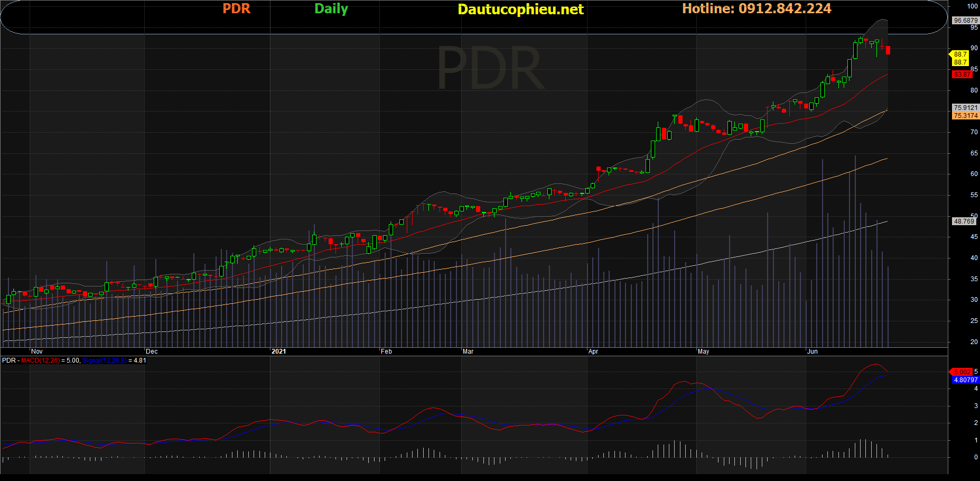Select the 48.769 price label

(x=964, y=221)
